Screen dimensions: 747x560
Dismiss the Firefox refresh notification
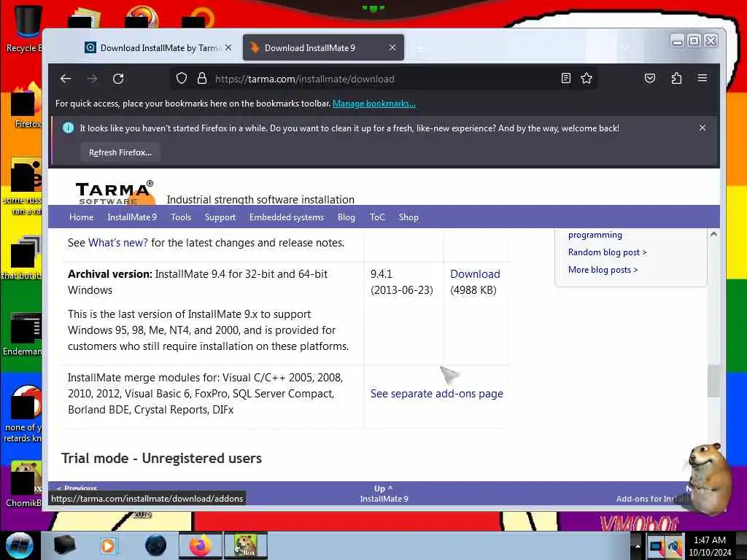[703, 128]
